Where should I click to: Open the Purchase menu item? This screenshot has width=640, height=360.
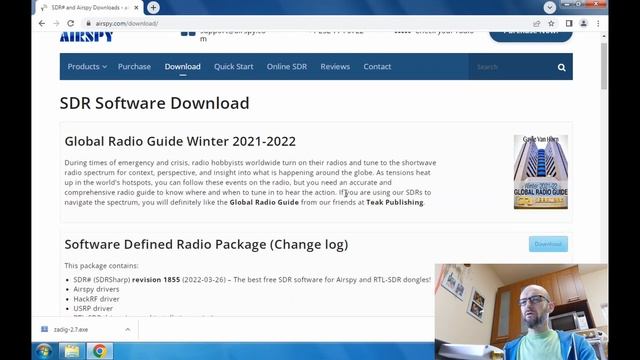[x=134, y=67]
